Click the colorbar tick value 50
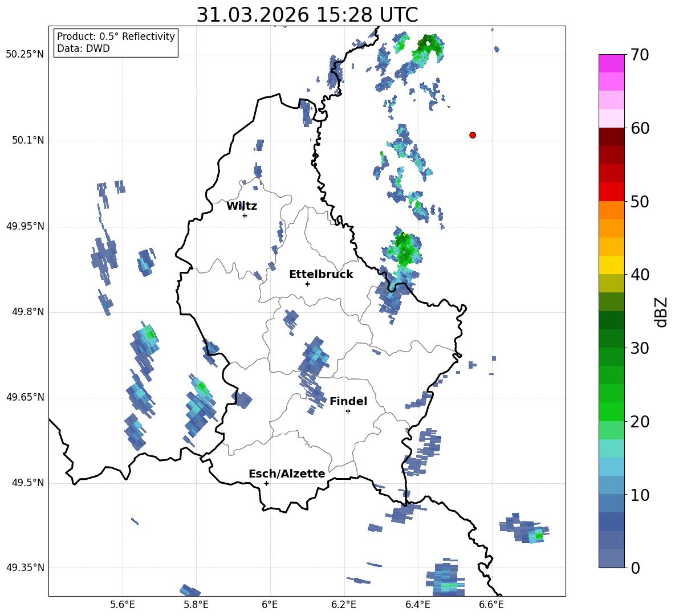 click(640, 202)
